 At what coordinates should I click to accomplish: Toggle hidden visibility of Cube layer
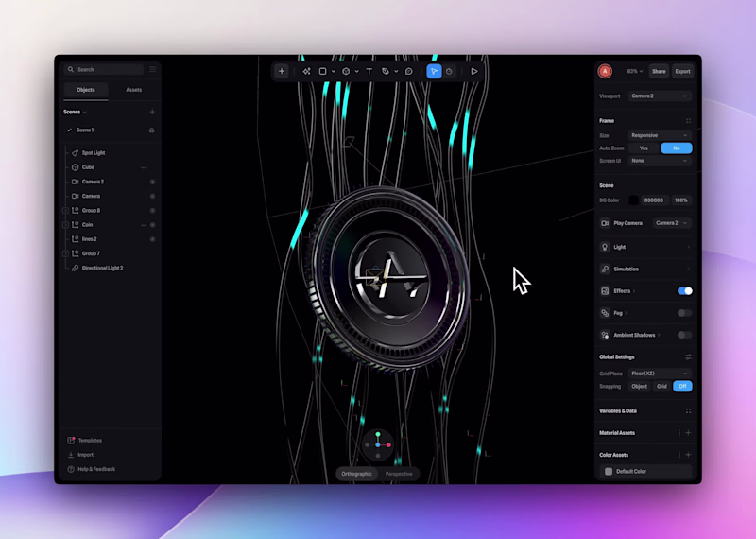pos(144,168)
